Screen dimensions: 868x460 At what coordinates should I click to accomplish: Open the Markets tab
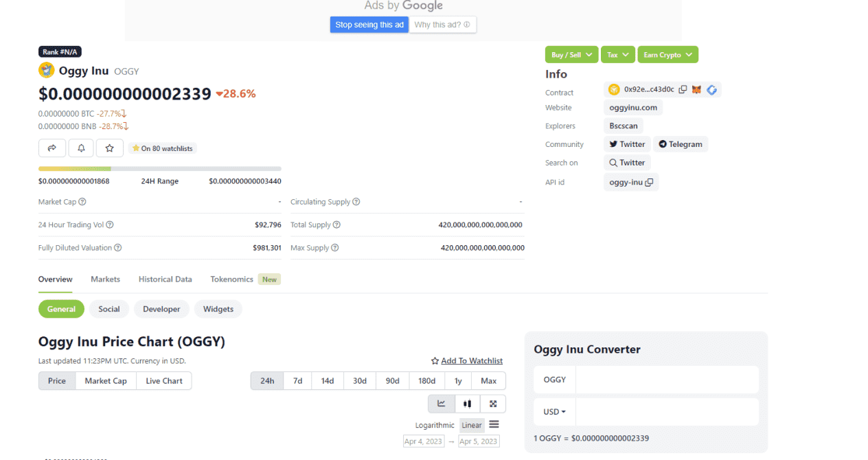tap(105, 279)
